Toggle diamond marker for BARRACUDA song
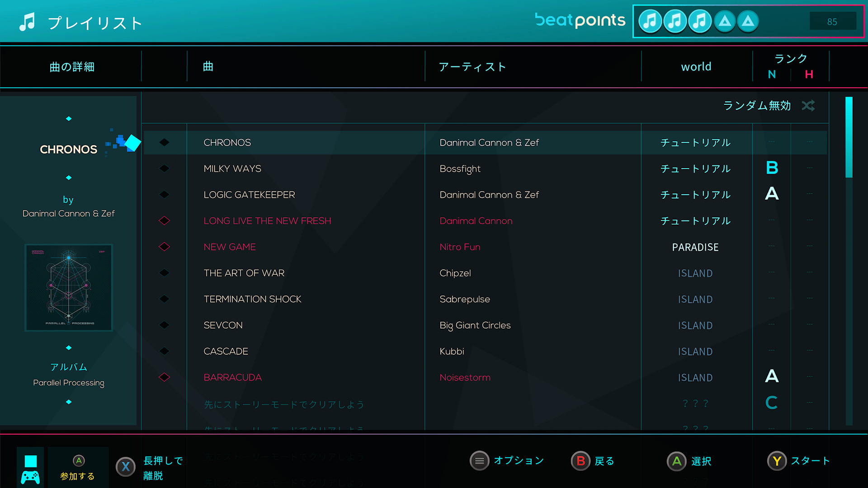Viewport: 868px width, 488px height. point(164,377)
